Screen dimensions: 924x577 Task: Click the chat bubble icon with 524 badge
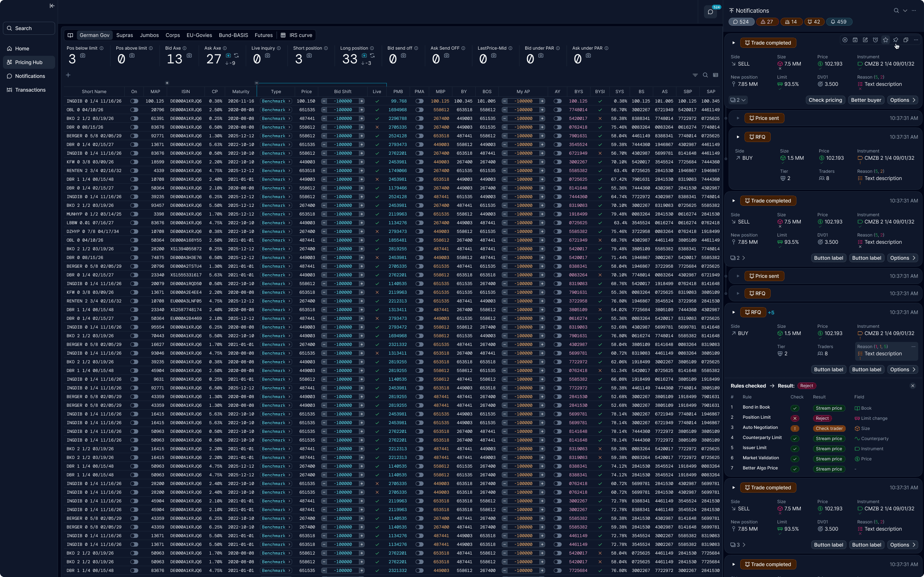pos(710,12)
